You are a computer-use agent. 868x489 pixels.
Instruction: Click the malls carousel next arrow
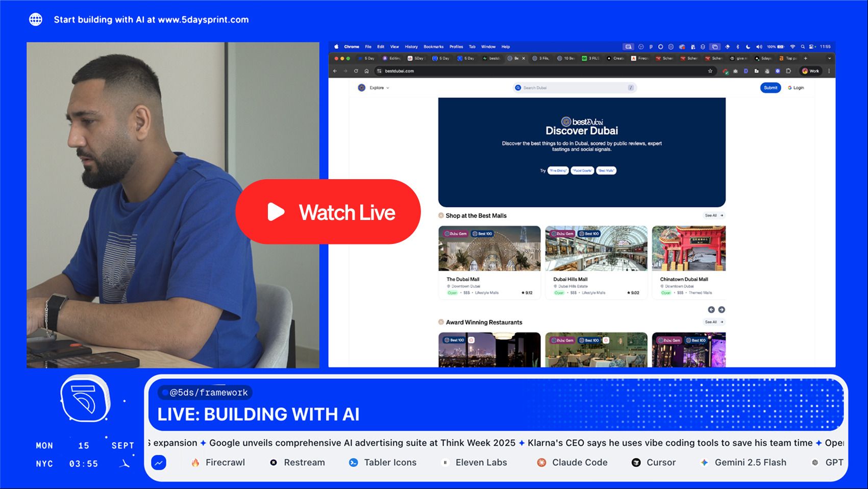(x=722, y=310)
